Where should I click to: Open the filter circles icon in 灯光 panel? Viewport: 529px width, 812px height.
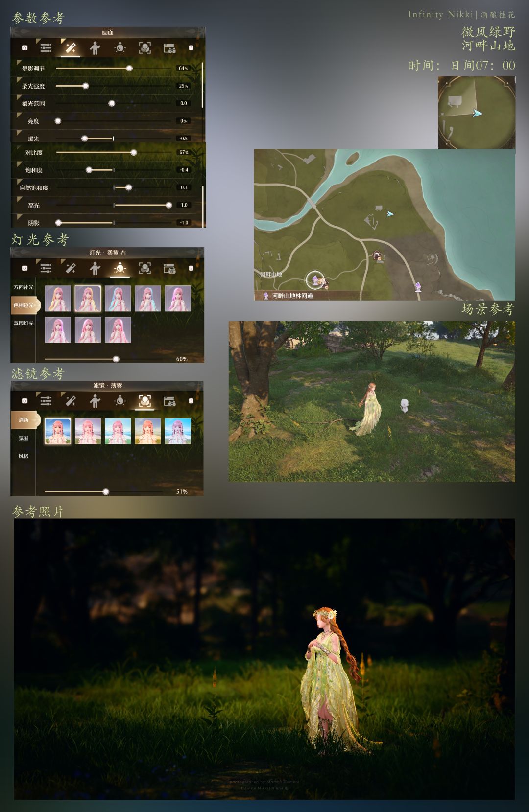[x=144, y=268]
